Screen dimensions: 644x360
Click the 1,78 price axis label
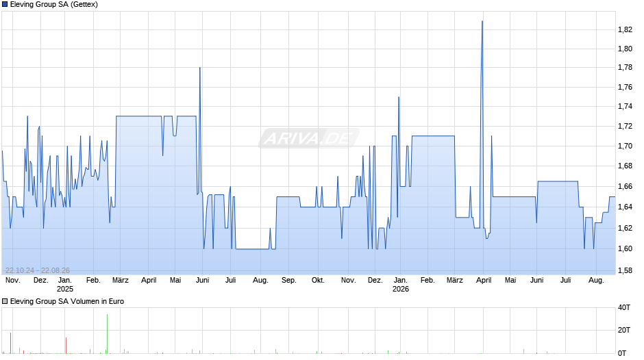pyautogui.click(x=625, y=67)
